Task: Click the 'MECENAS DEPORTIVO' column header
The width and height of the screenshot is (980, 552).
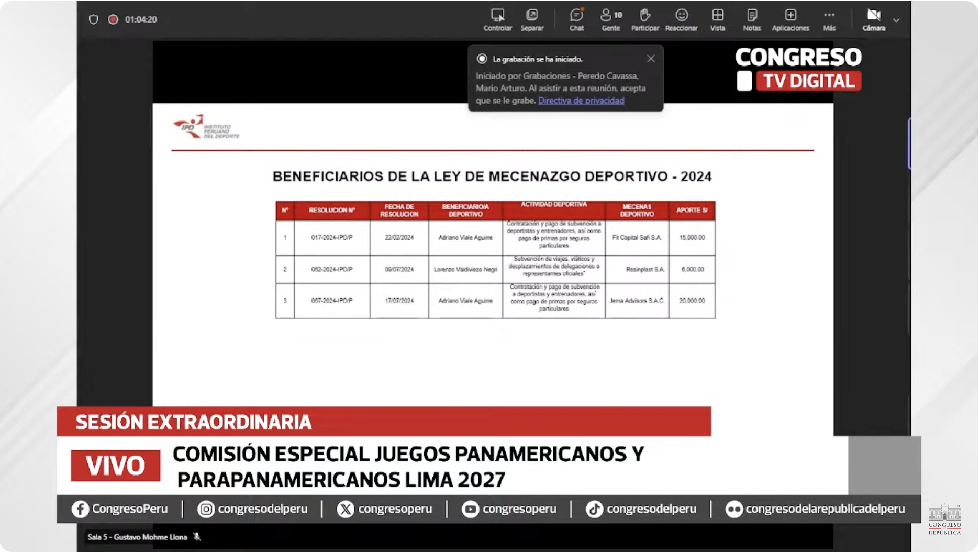Action: pos(637,210)
